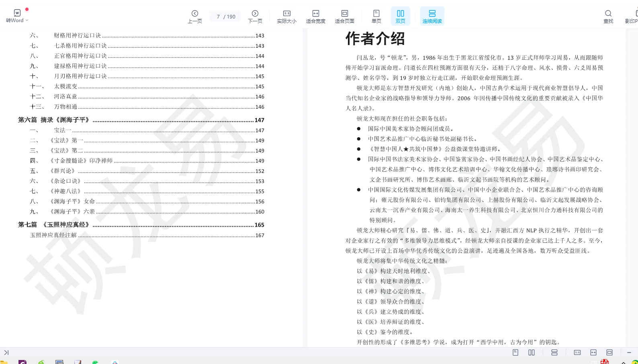Click contents line 河洛真意
The image size is (638, 364).
(147, 97)
